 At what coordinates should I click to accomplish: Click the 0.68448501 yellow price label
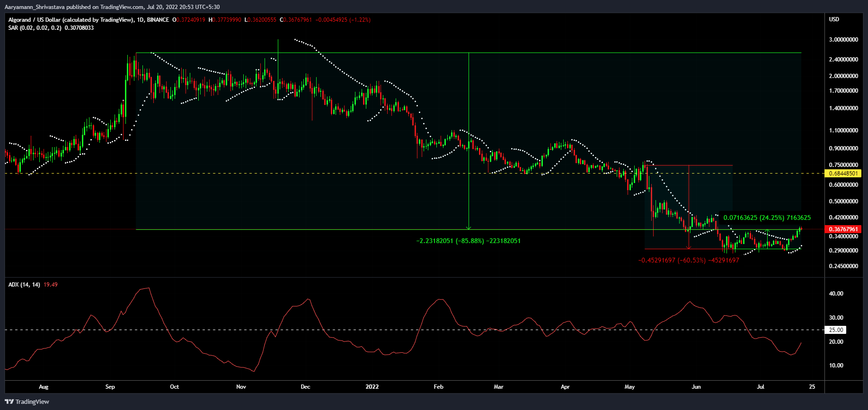[x=843, y=174]
